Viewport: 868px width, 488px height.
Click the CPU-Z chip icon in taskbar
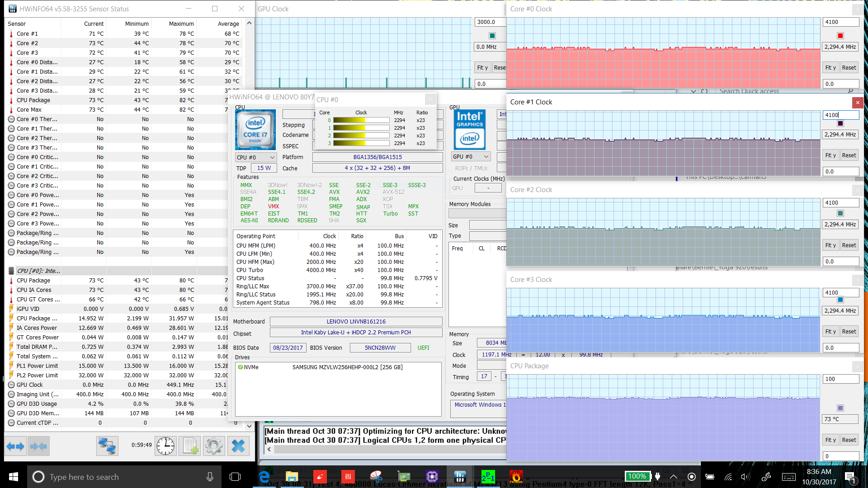[432, 476]
